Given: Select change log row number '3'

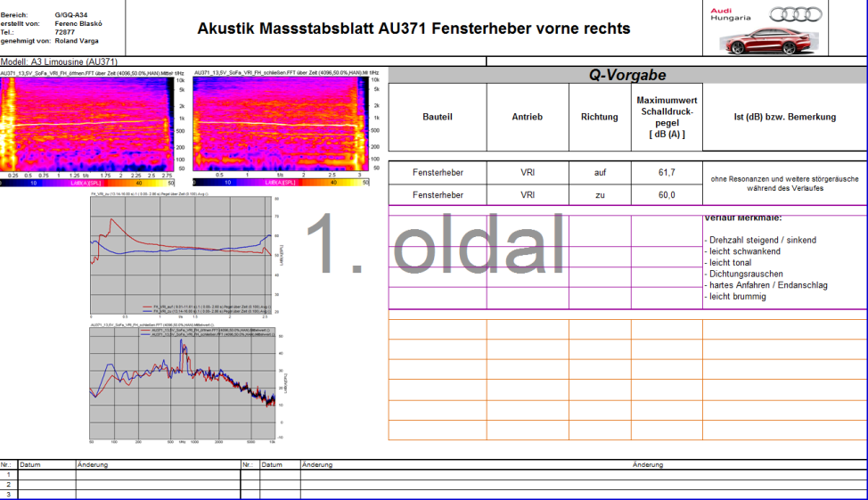Looking at the screenshot, I should pos(8,495).
